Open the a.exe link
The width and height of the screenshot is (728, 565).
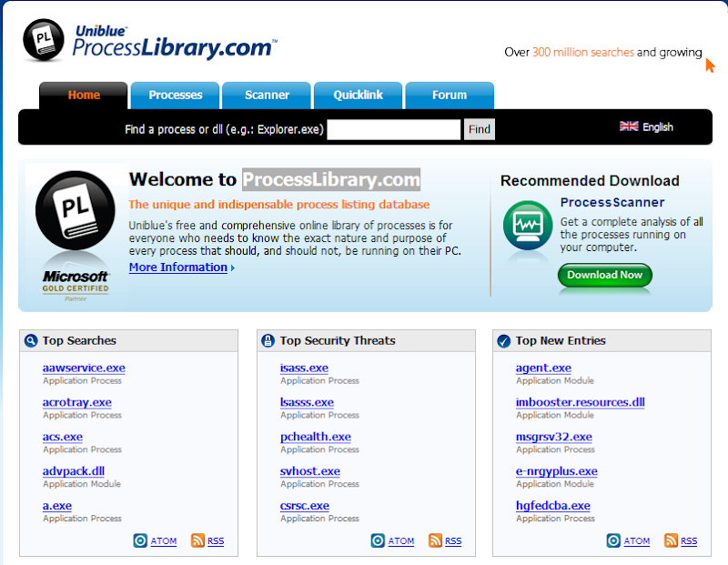click(x=57, y=505)
